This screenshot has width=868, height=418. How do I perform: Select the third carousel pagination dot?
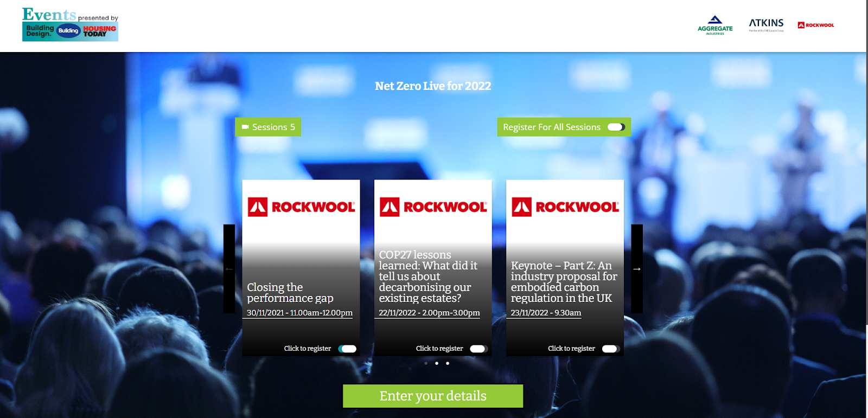pyautogui.click(x=448, y=363)
